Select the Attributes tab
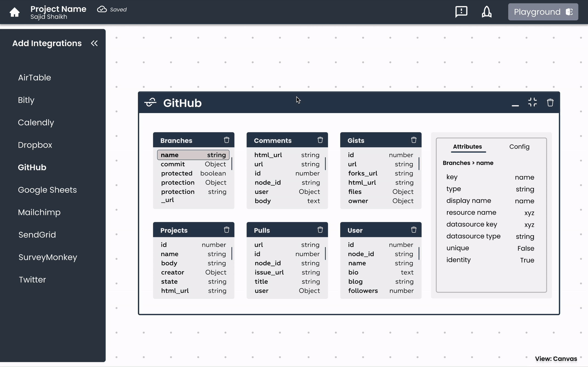 click(468, 147)
